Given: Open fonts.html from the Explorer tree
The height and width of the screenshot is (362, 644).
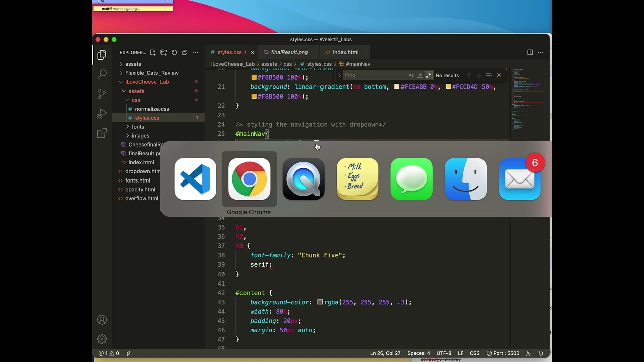Looking at the screenshot, I should point(137,180).
